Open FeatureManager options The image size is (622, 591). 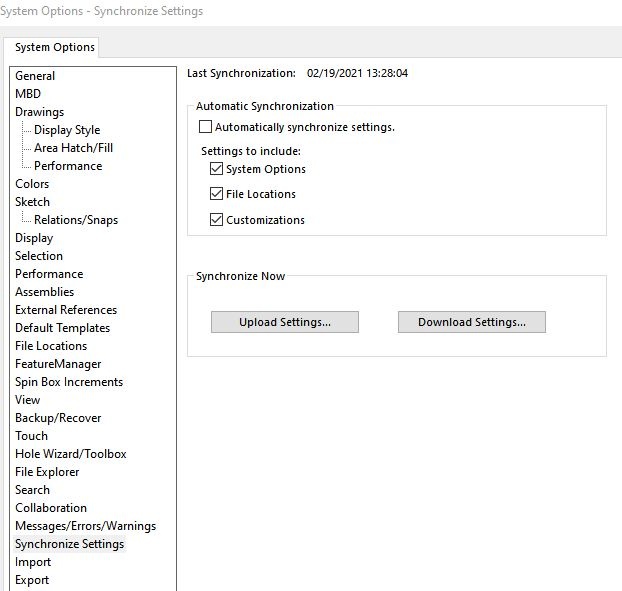pyautogui.click(x=58, y=364)
